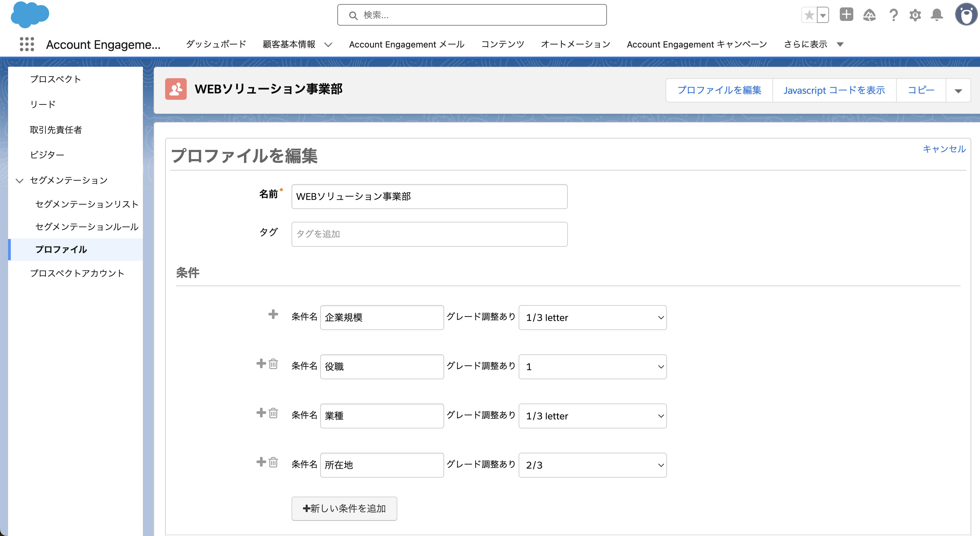Image resolution: width=980 pixels, height=536 pixels.
Task: Click the コピー button
Action: point(921,91)
